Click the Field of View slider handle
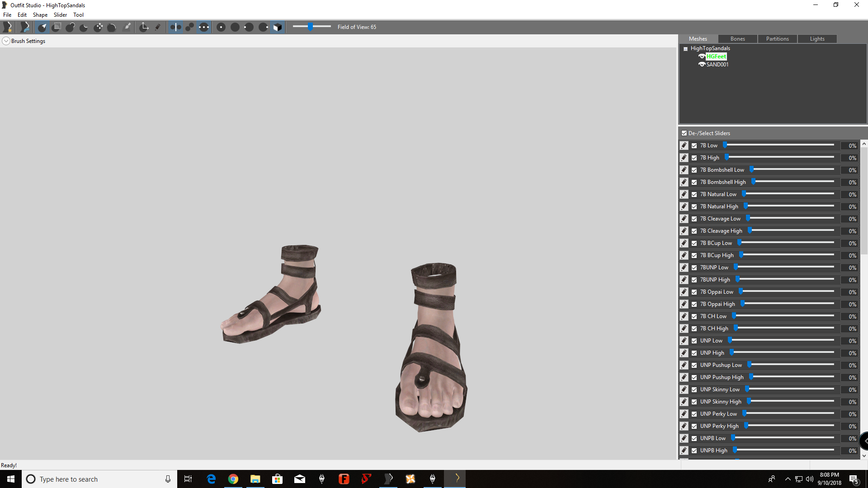Viewport: 868px width, 488px height. tap(311, 27)
